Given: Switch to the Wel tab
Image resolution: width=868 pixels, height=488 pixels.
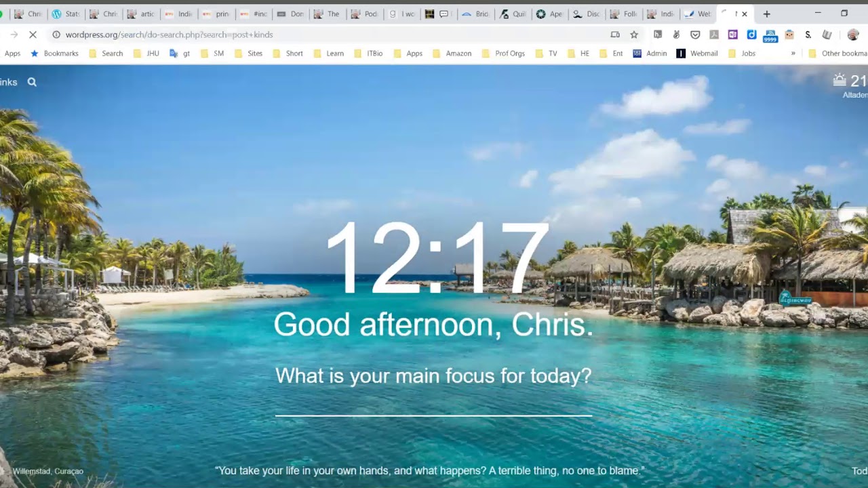Looking at the screenshot, I should point(698,14).
